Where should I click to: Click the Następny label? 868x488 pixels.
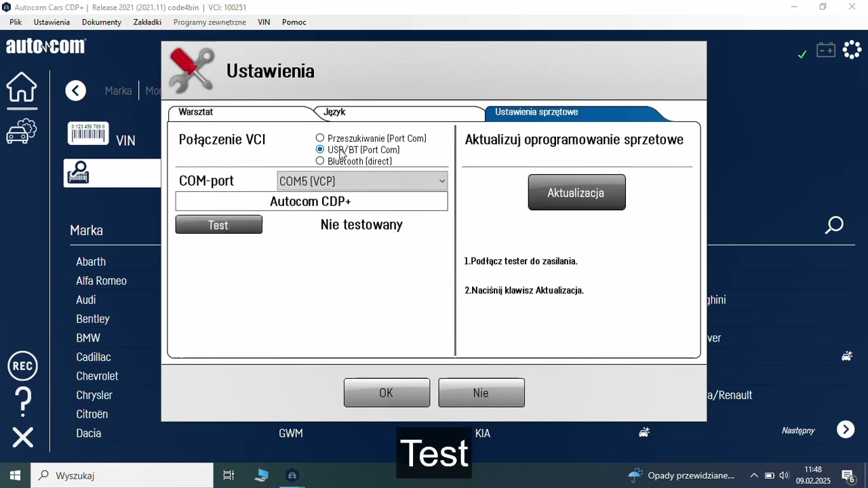798,430
